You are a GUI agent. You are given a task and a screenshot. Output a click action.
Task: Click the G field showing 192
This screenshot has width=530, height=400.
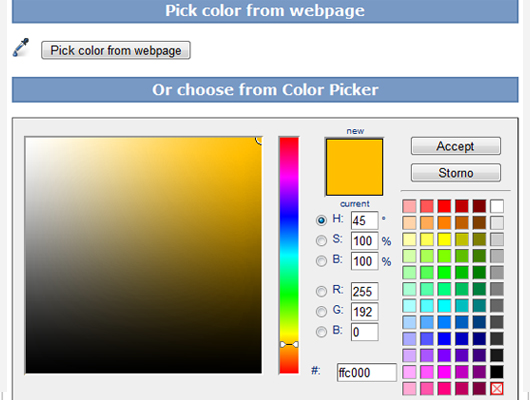[364, 312]
